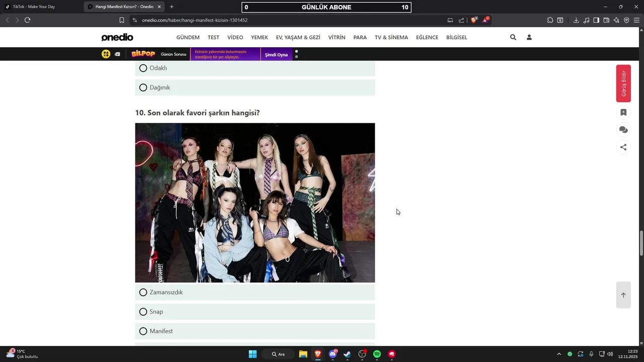Click the page vertical scrollbar thumb
The height and width of the screenshot is (362, 644).
tap(641, 243)
